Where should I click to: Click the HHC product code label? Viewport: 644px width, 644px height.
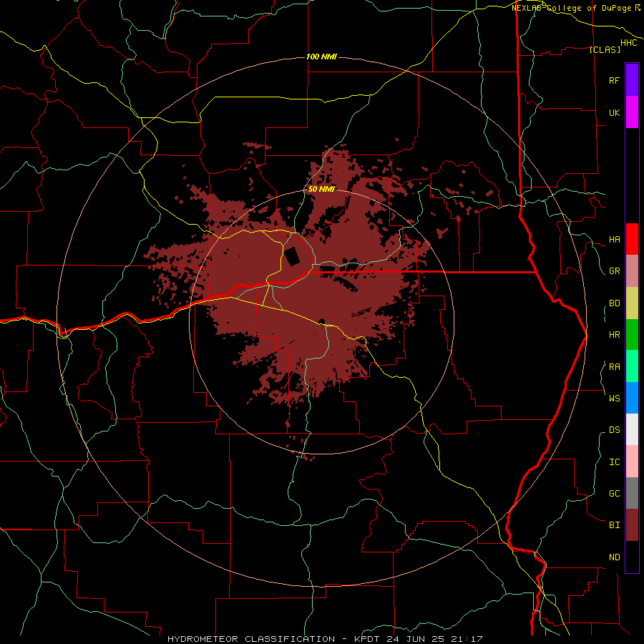(629, 43)
